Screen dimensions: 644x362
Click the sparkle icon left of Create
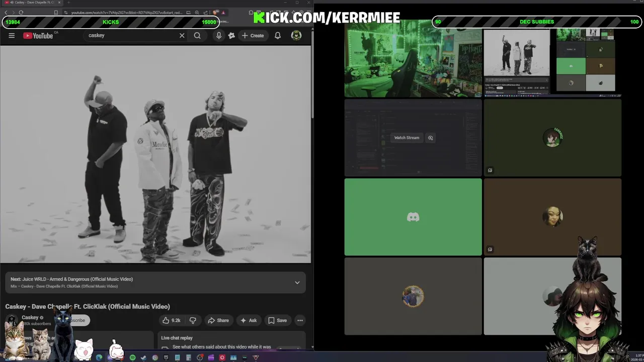pos(231,36)
